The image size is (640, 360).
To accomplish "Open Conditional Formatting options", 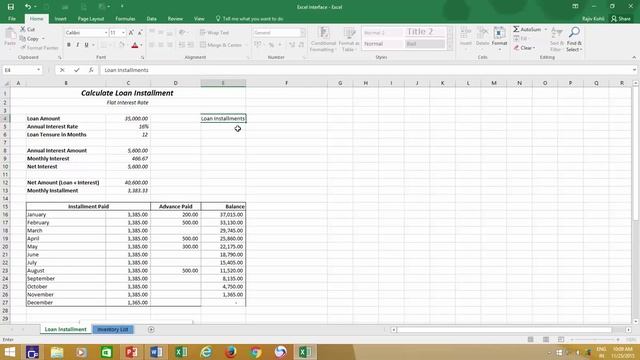I will (x=323, y=39).
